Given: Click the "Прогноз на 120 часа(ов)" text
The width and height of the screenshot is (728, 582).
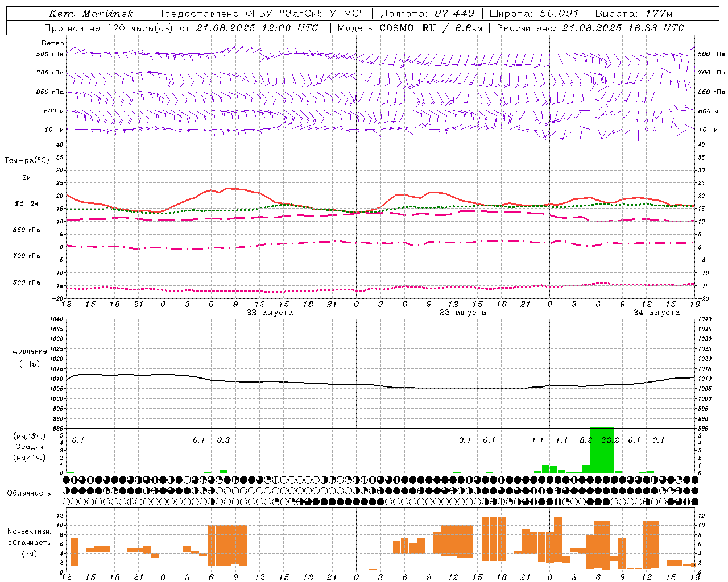Looking at the screenshot, I should pyautogui.click(x=109, y=28).
